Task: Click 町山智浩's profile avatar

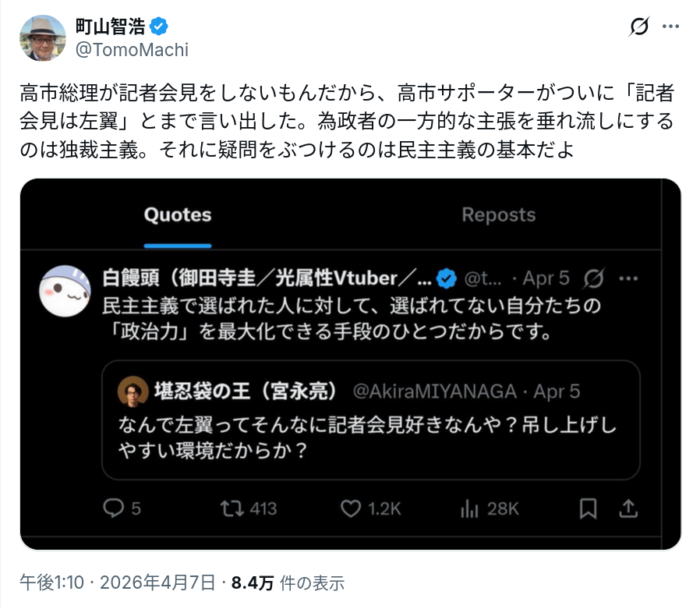Action: tap(42, 37)
